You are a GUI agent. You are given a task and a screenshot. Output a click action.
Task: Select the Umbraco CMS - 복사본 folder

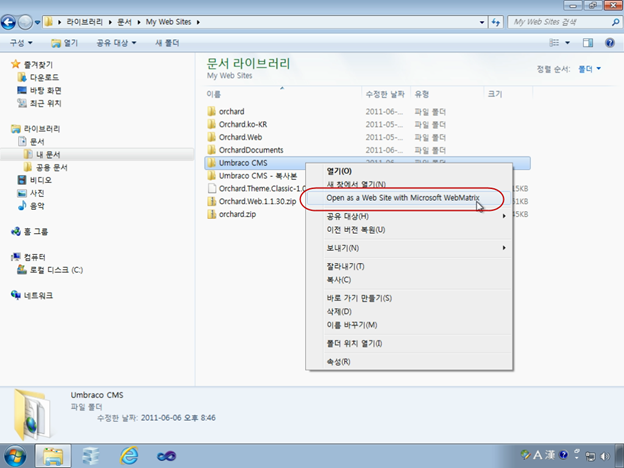[x=257, y=176]
